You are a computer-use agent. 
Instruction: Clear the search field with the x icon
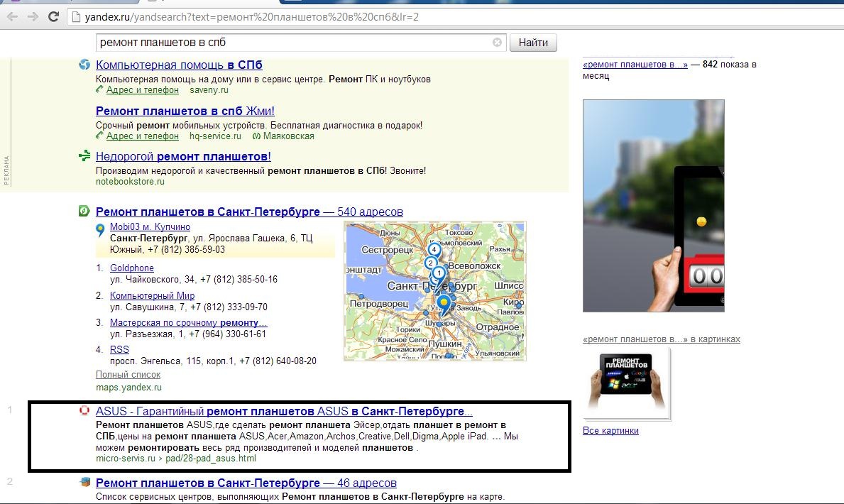pyautogui.click(x=498, y=42)
